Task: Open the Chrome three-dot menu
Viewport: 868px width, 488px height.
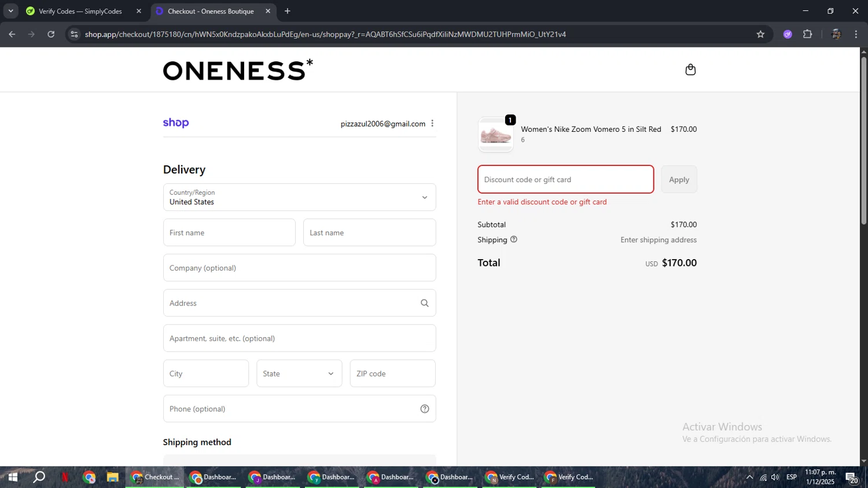Action: pyautogui.click(x=856, y=34)
